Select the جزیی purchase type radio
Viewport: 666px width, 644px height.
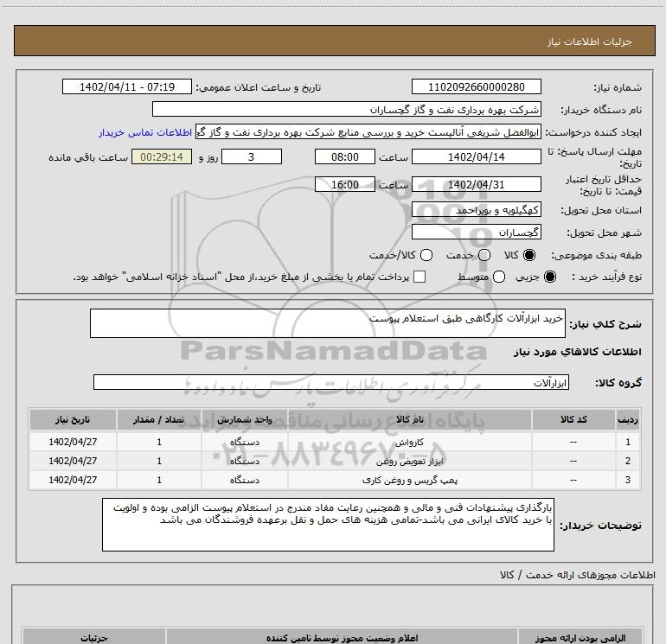click(x=549, y=277)
